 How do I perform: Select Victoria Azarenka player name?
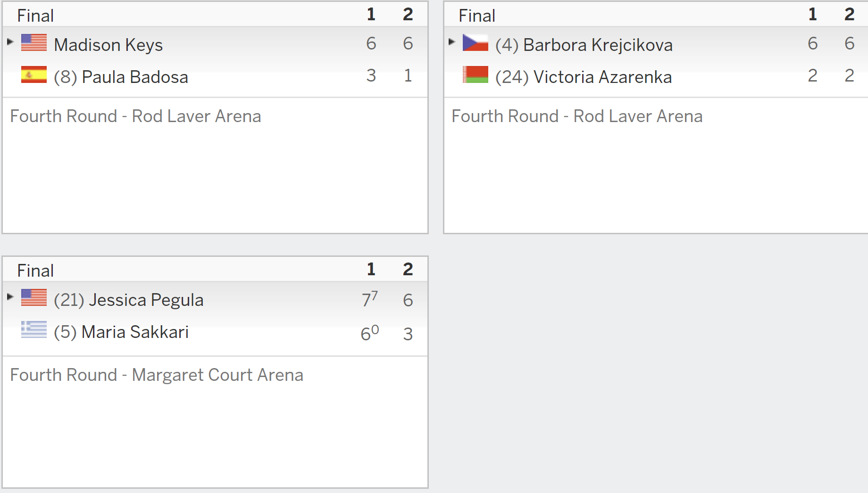point(602,77)
